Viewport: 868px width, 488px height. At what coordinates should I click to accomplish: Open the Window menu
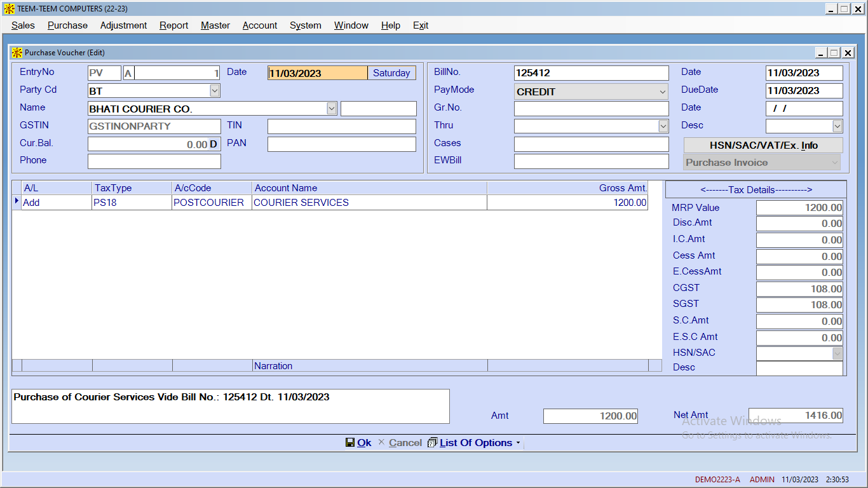pyautogui.click(x=351, y=25)
